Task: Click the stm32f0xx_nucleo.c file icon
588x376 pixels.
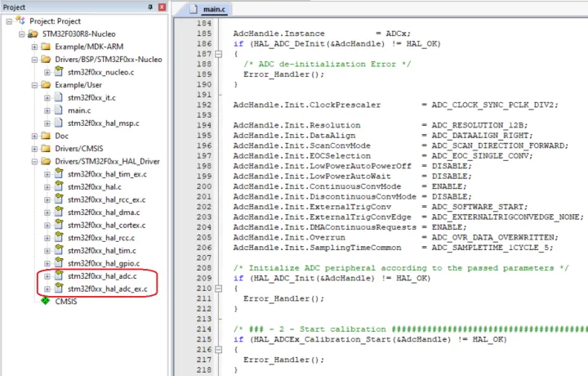Action: [x=59, y=71]
